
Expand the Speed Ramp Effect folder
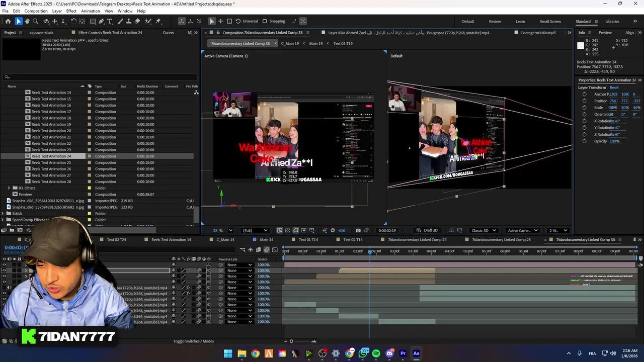tap(3, 220)
